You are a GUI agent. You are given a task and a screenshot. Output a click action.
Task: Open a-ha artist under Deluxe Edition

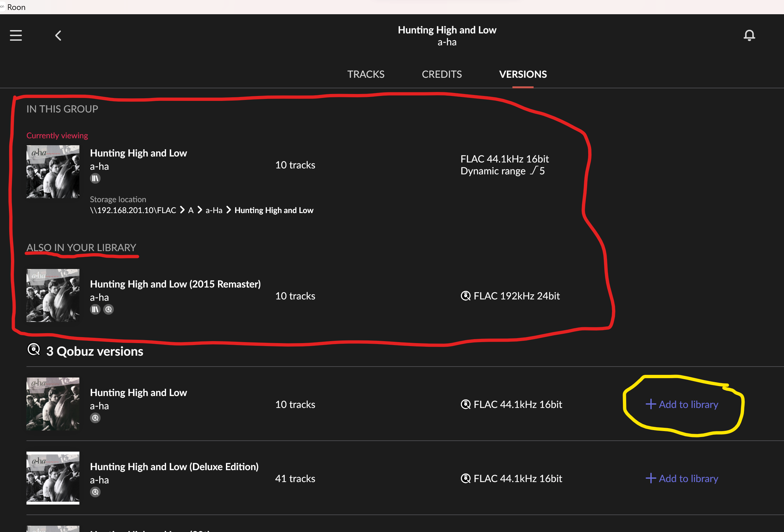click(x=100, y=480)
